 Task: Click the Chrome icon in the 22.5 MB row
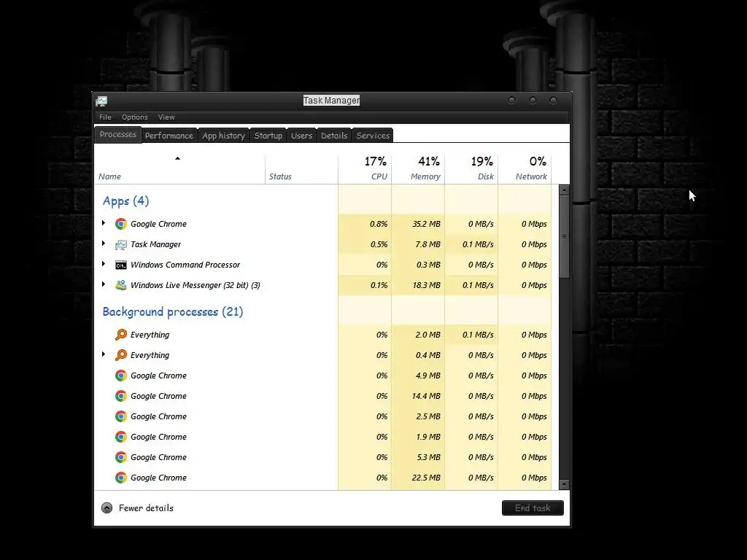(x=121, y=478)
